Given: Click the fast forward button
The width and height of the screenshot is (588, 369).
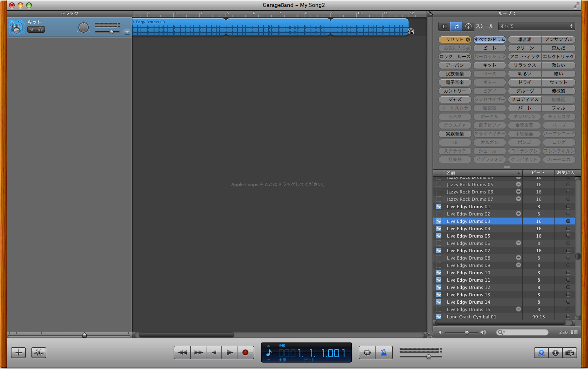Looking at the screenshot, I should click(198, 352).
